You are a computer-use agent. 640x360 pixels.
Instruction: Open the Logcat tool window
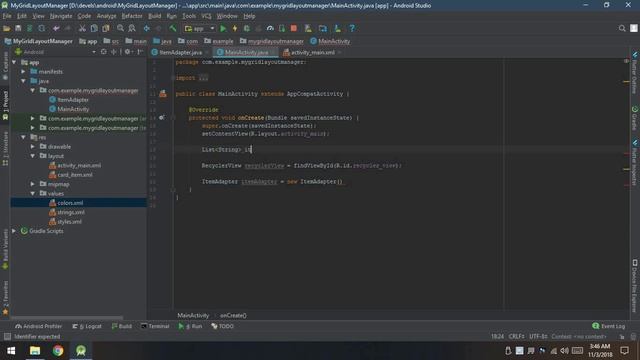point(87,326)
